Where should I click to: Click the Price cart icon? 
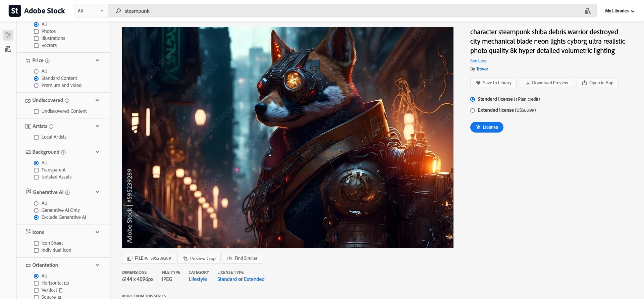tap(28, 61)
